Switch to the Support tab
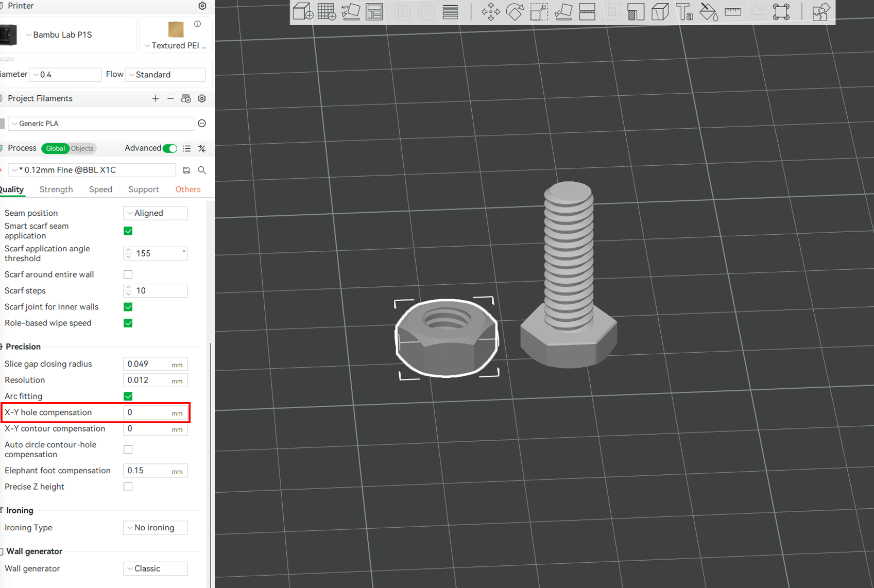Viewport: 874px width, 588px height. point(144,189)
